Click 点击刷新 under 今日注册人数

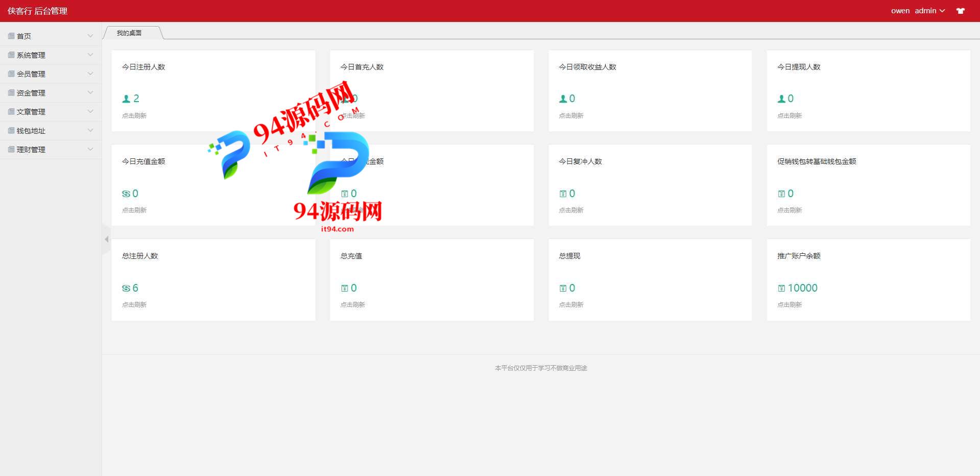pos(134,116)
